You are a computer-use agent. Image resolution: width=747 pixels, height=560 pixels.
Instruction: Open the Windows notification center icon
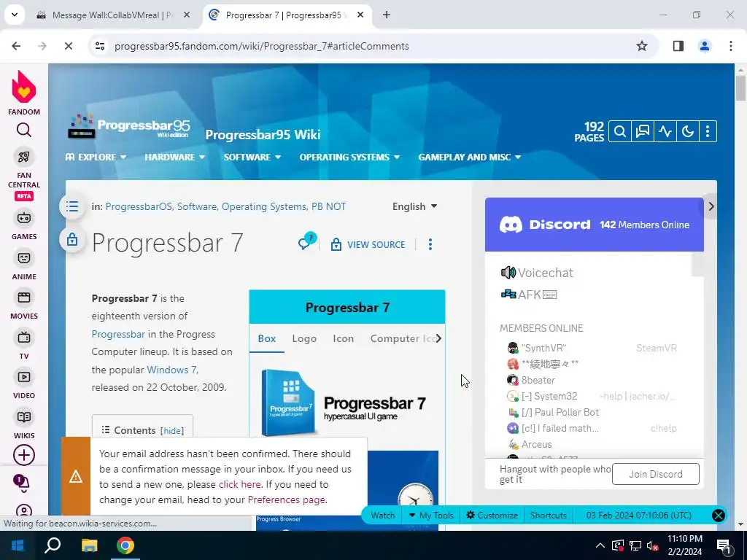click(x=724, y=545)
